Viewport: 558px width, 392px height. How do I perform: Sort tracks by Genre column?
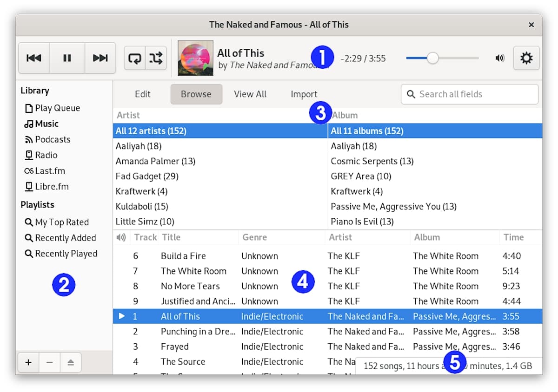pyautogui.click(x=281, y=237)
